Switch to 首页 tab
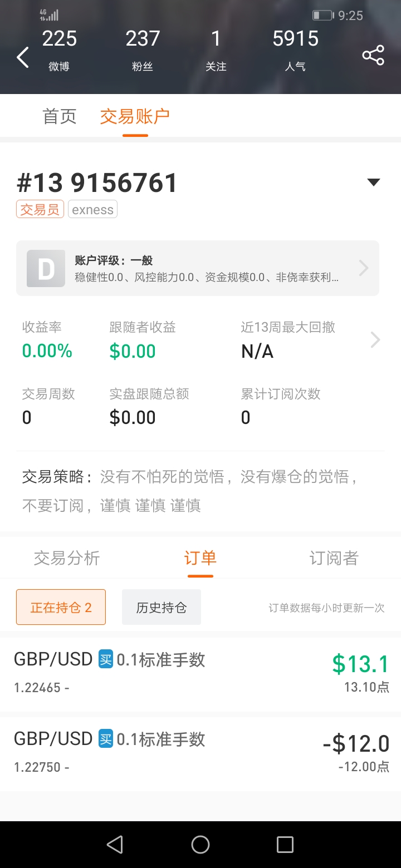Image resolution: width=401 pixels, height=868 pixels. pyautogui.click(x=60, y=116)
